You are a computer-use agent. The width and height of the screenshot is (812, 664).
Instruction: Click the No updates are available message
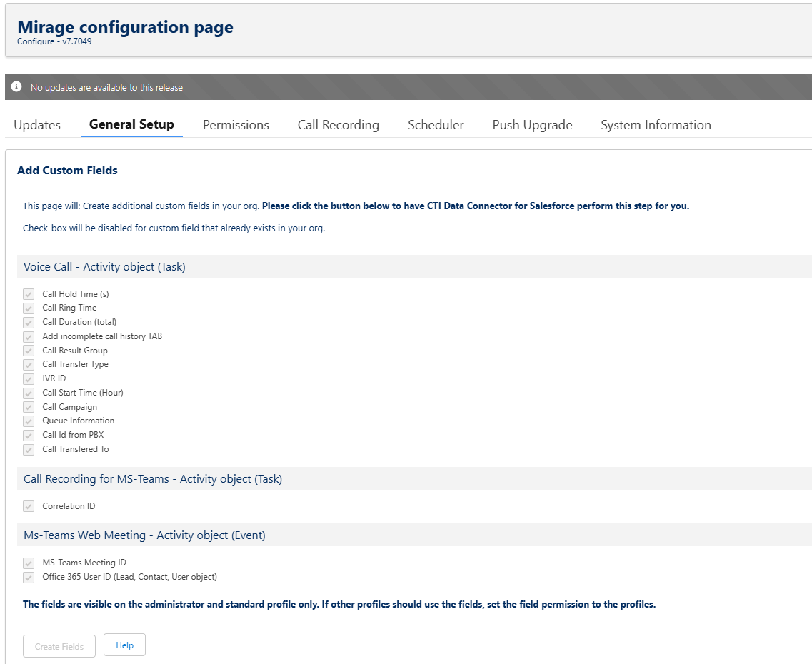[106, 88]
